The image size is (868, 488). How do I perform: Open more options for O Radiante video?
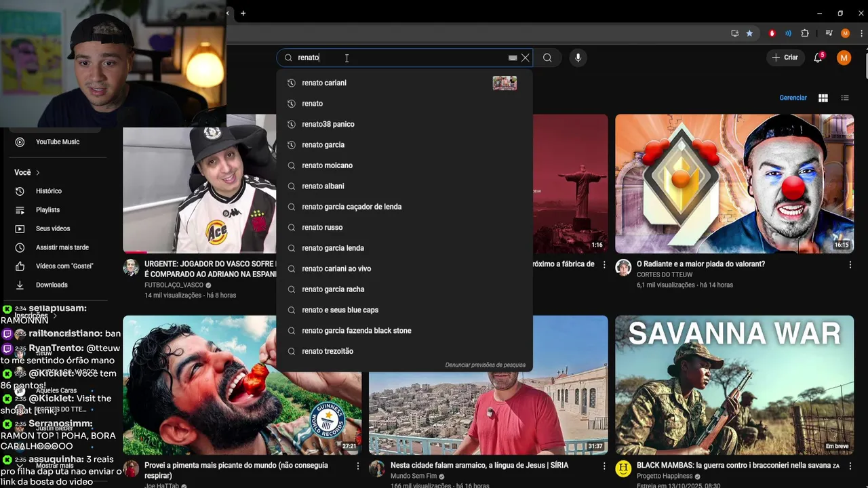coord(850,265)
